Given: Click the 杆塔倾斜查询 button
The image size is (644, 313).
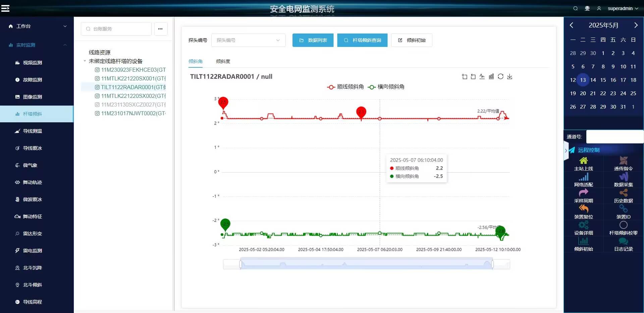Looking at the screenshot, I should click(x=362, y=40).
